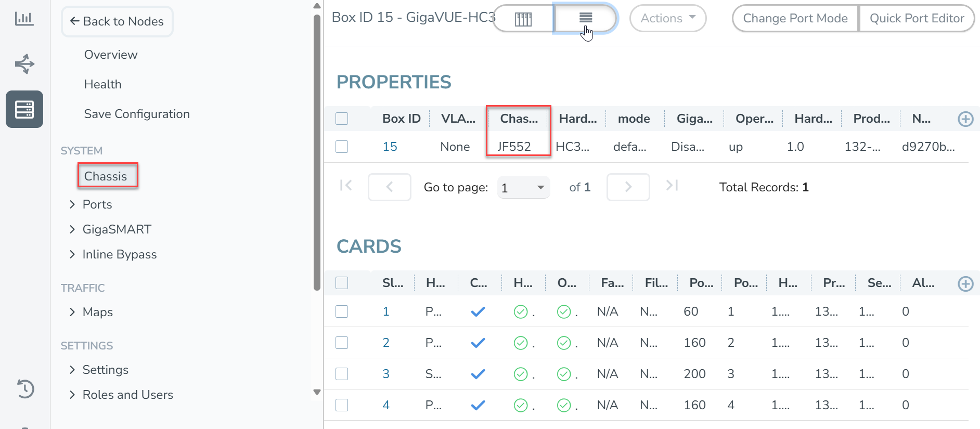This screenshot has height=429, width=980.
Task: Open slot 4 card link
Action: 386,405
